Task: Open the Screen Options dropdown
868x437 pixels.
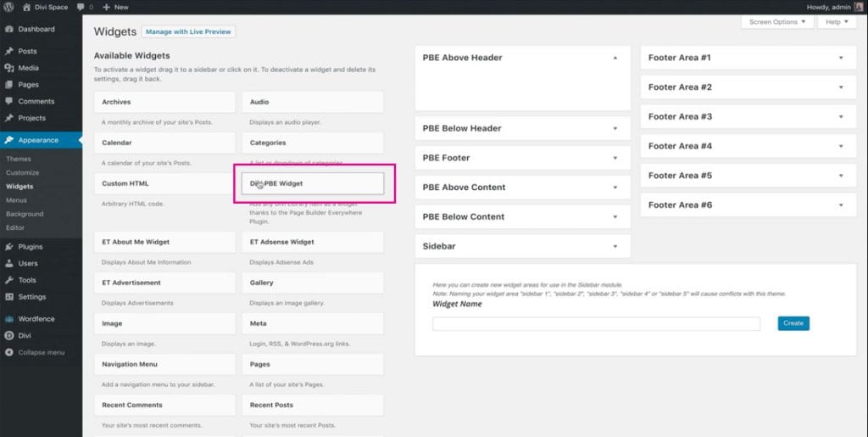Action: coord(777,22)
